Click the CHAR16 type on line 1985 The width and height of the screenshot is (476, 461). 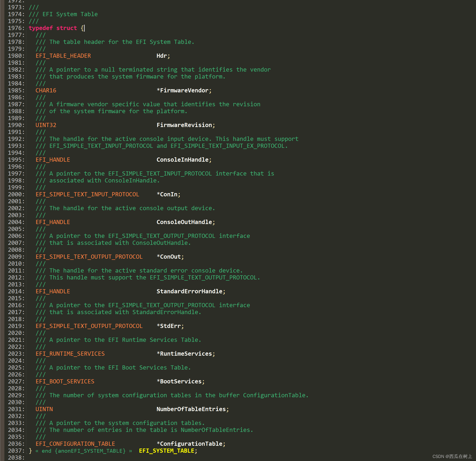(46, 91)
